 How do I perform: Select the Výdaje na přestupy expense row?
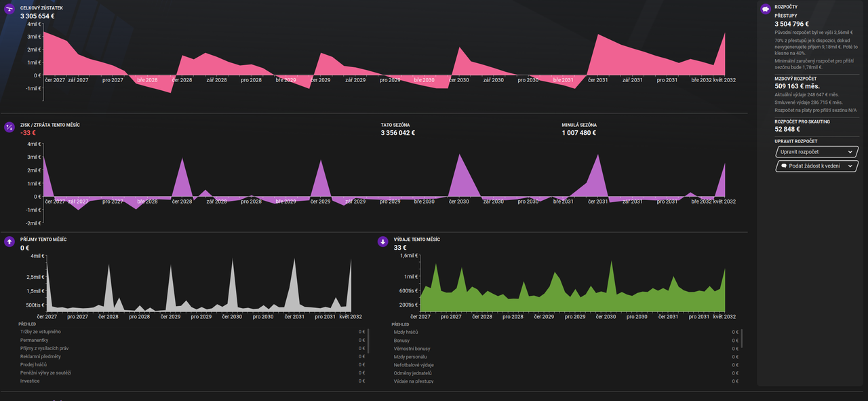point(566,381)
